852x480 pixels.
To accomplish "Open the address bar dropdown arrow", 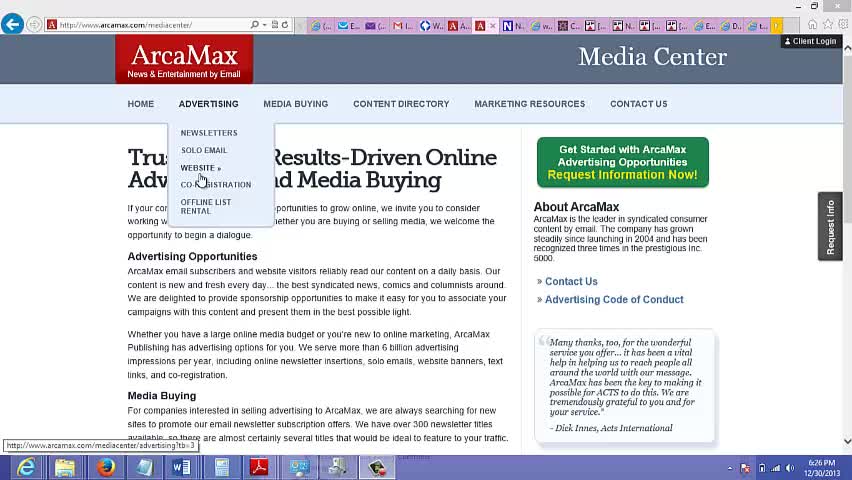I will click(265, 25).
